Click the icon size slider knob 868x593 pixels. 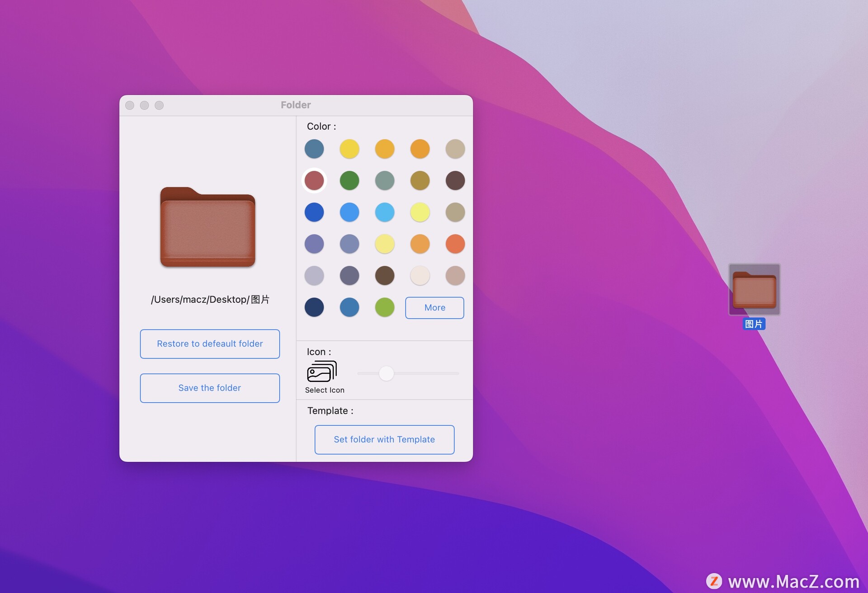[386, 373]
